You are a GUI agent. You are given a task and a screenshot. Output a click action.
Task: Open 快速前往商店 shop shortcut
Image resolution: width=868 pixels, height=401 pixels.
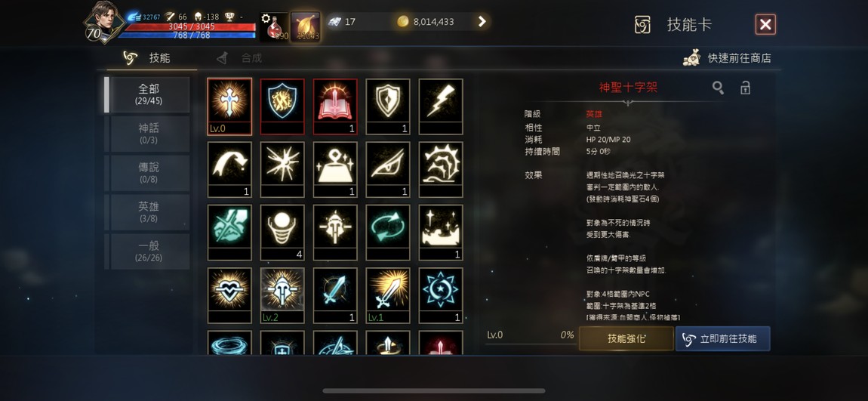[x=727, y=57]
